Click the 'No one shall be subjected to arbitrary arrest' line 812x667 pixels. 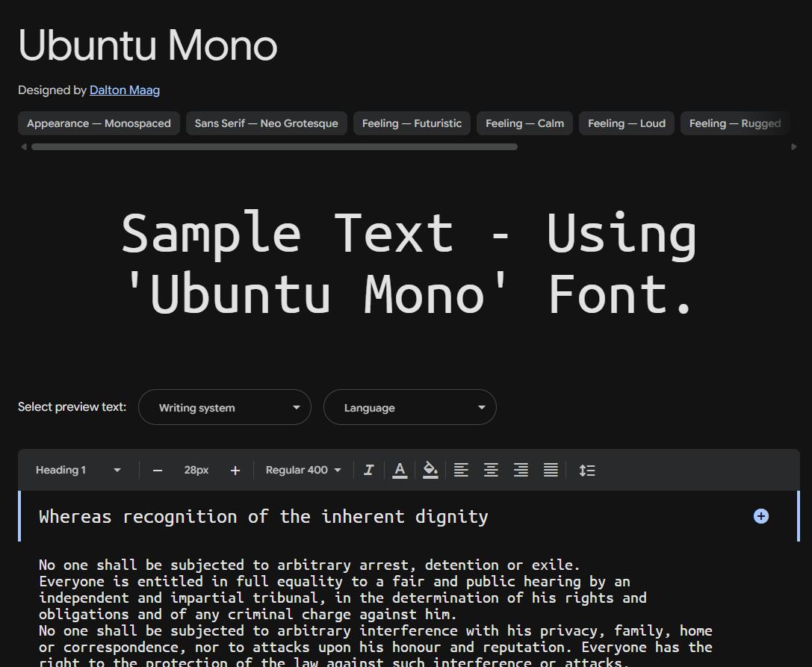coord(310,565)
